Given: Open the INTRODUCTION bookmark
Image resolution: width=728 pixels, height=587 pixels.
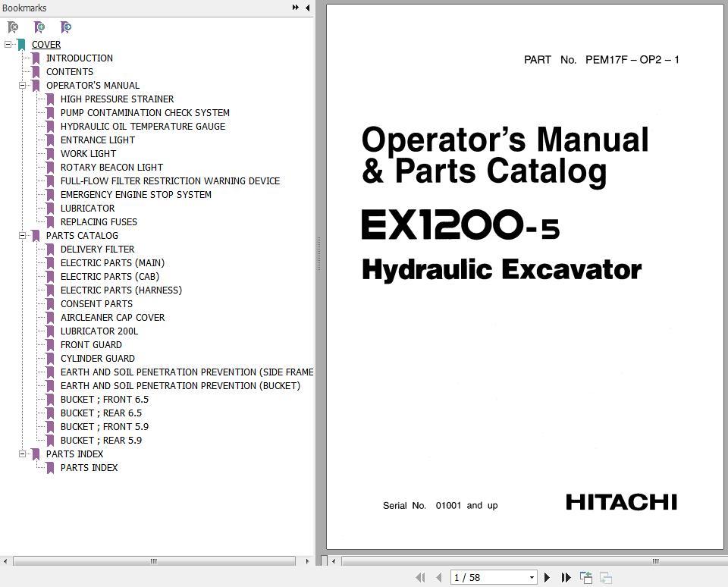Looking at the screenshot, I should (x=80, y=58).
